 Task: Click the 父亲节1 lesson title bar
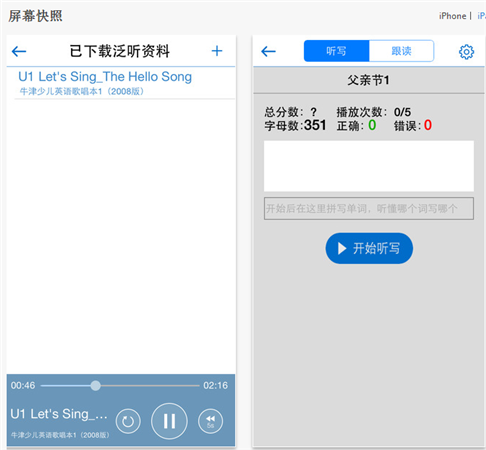pos(369,80)
